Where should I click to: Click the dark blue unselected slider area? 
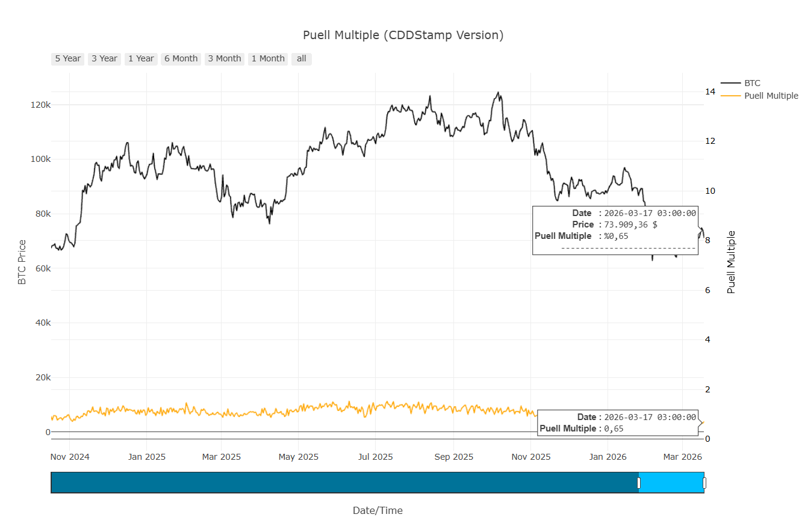pyautogui.click(x=343, y=483)
